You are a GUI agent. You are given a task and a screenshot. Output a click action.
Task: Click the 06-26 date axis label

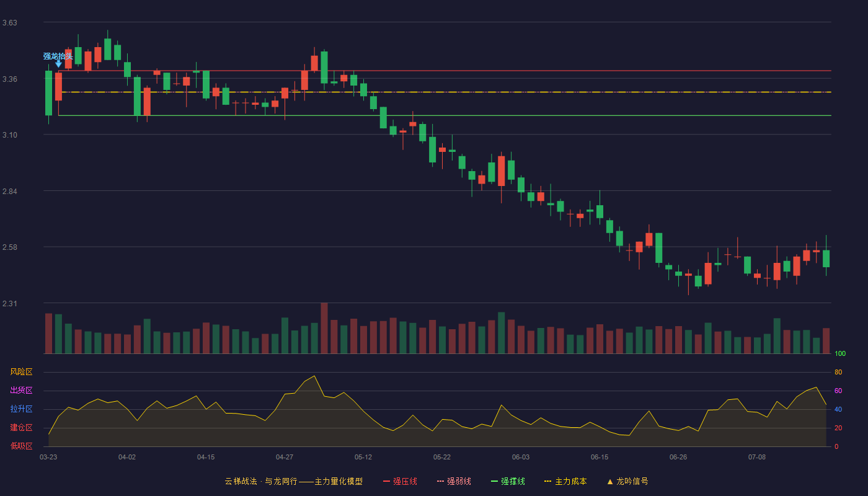tap(678, 457)
